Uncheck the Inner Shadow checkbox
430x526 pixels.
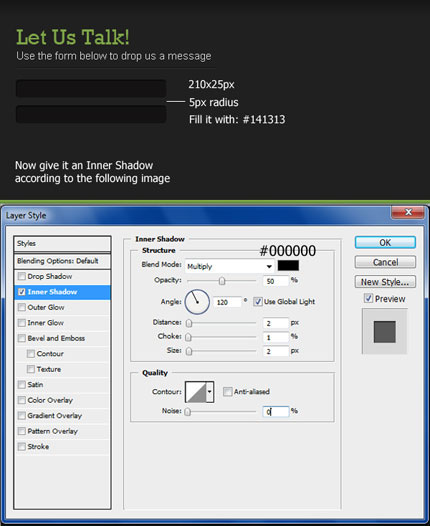click(x=22, y=292)
